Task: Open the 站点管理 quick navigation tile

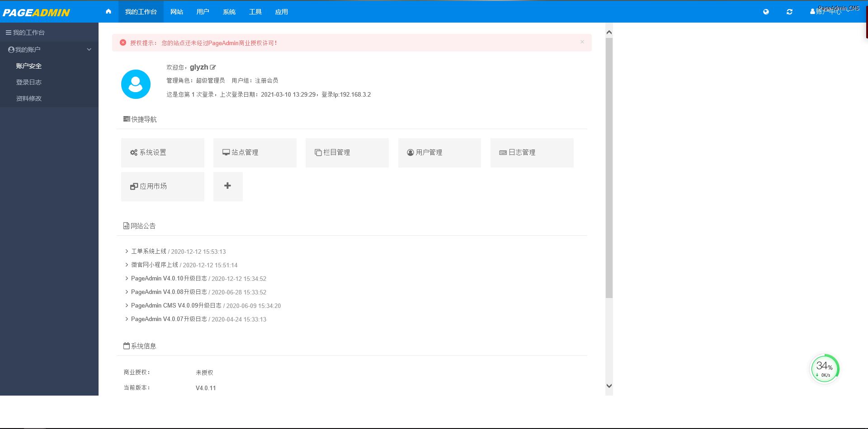Action: coord(255,153)
